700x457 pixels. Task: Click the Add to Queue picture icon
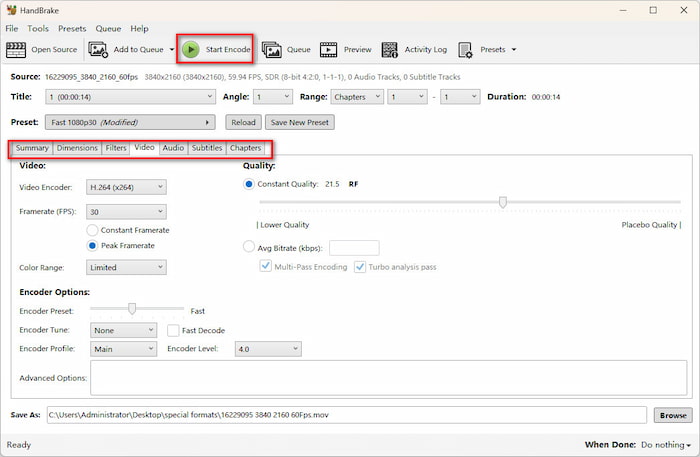click(98, 50)
